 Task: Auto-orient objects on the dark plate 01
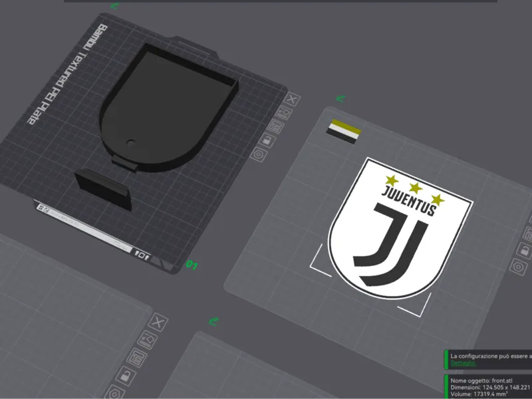(283, 112)
